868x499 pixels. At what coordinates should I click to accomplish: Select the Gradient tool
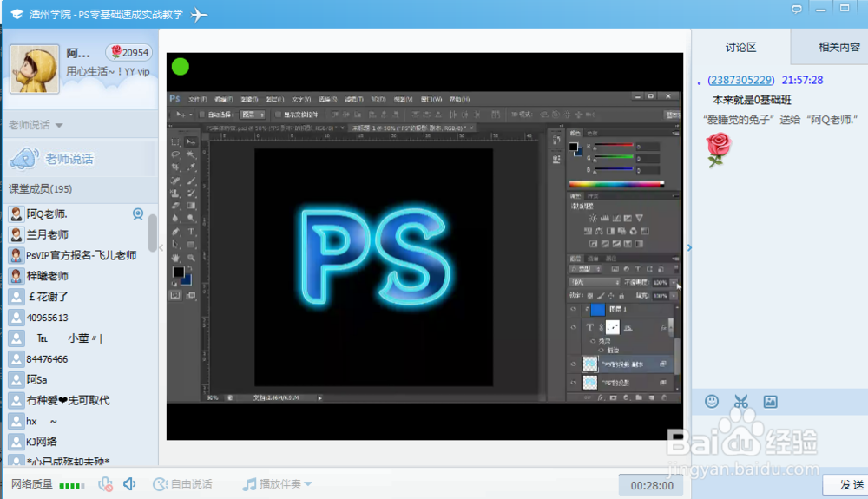point(191,206)
